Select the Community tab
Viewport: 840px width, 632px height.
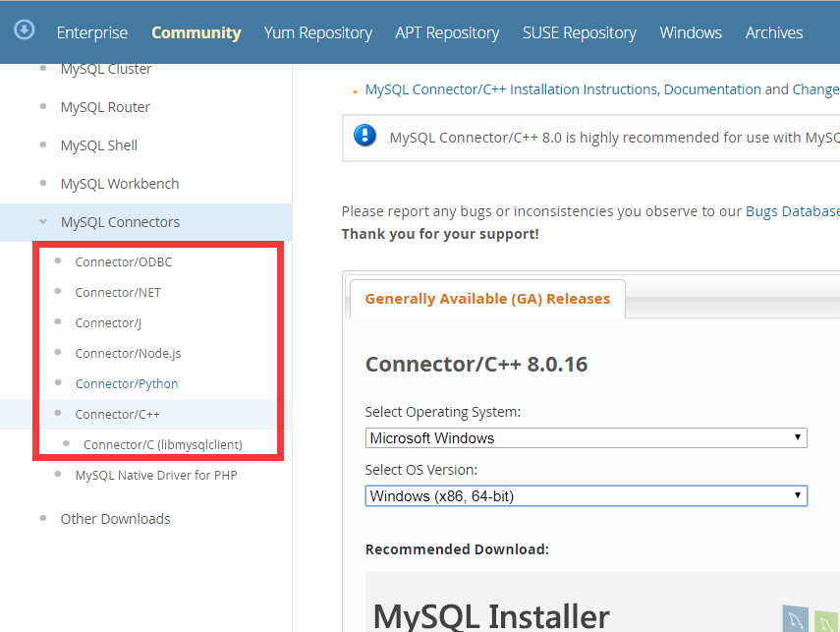[x=196, y=32]
